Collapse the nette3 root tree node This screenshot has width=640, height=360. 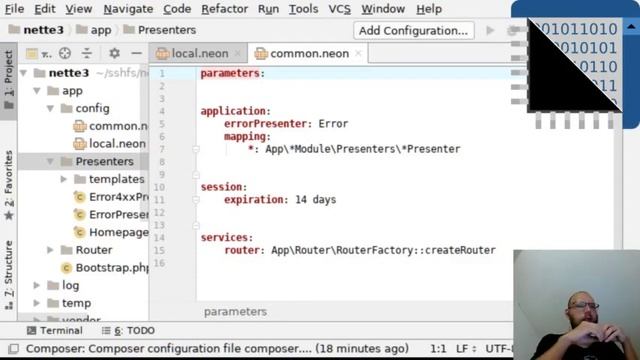pyautogui.click(x=24, y=73)
